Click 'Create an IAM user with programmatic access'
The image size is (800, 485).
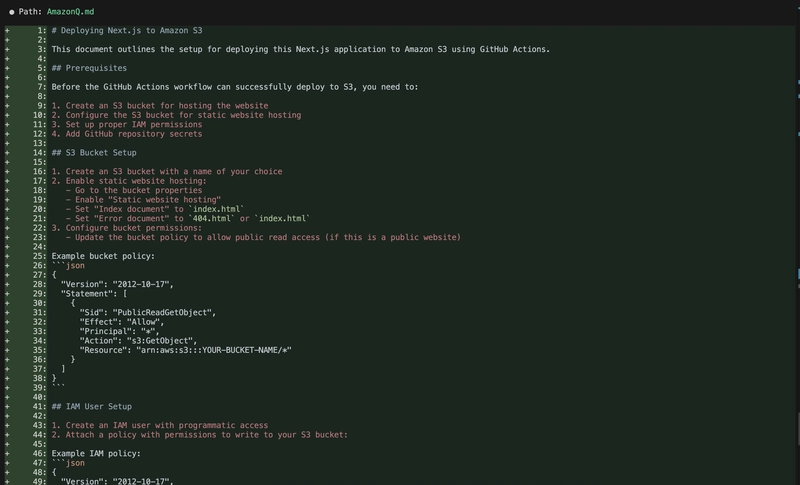(x=167, y=426)
